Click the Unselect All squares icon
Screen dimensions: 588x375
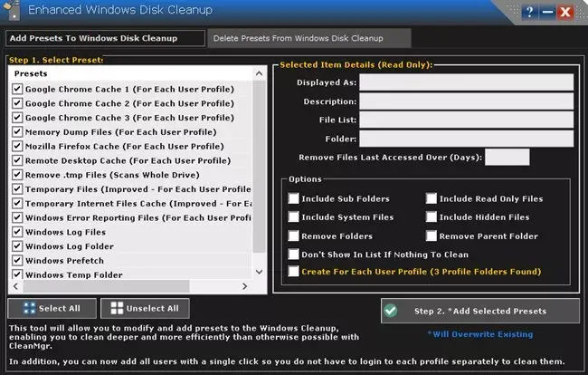point(117,308)
